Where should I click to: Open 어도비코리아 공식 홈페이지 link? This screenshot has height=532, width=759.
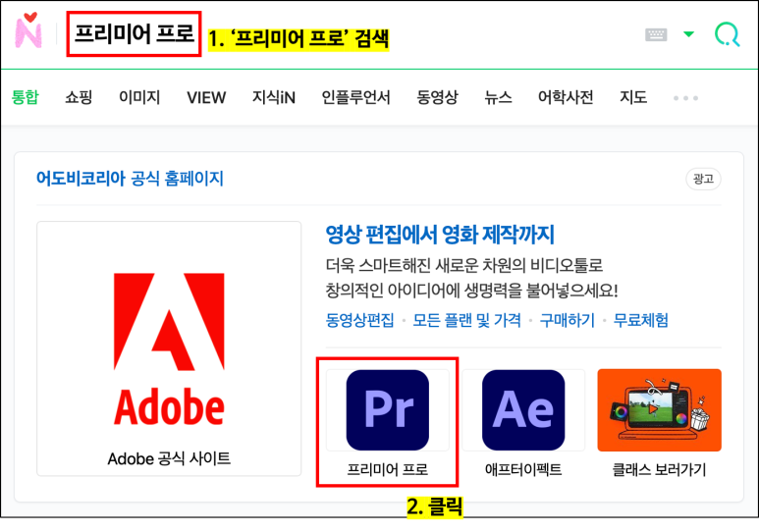[x=130, y=179]
